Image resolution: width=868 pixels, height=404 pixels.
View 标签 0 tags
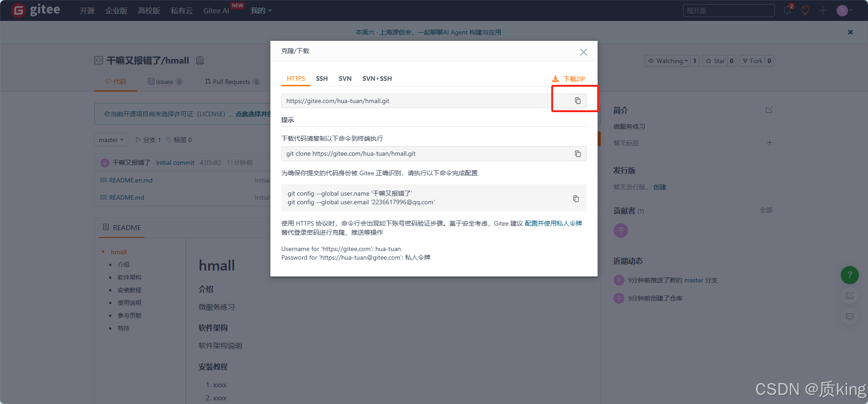(179, 140)
